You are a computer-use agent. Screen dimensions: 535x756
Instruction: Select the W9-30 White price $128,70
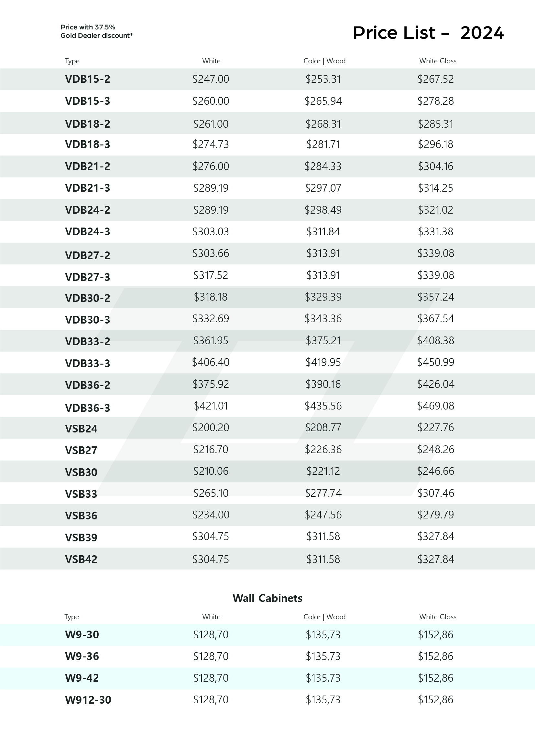(211, 634)
